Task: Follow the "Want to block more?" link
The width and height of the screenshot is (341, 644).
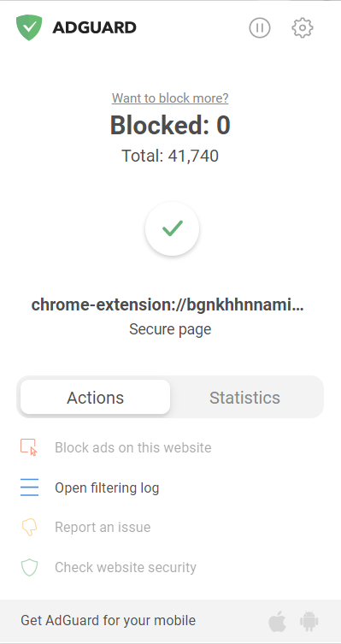Action: coord(170,98)
